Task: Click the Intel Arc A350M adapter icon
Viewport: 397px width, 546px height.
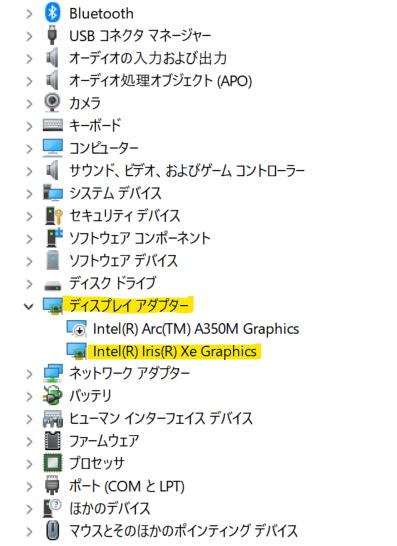Action: click(77, 328)
